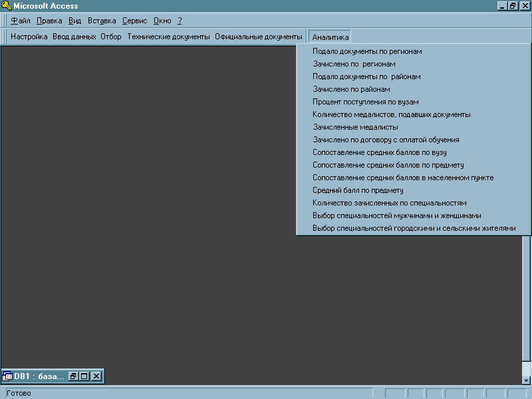Click the DB1 database window icon
The width and height of the screenshot is (532, 399).
point(7,376)
